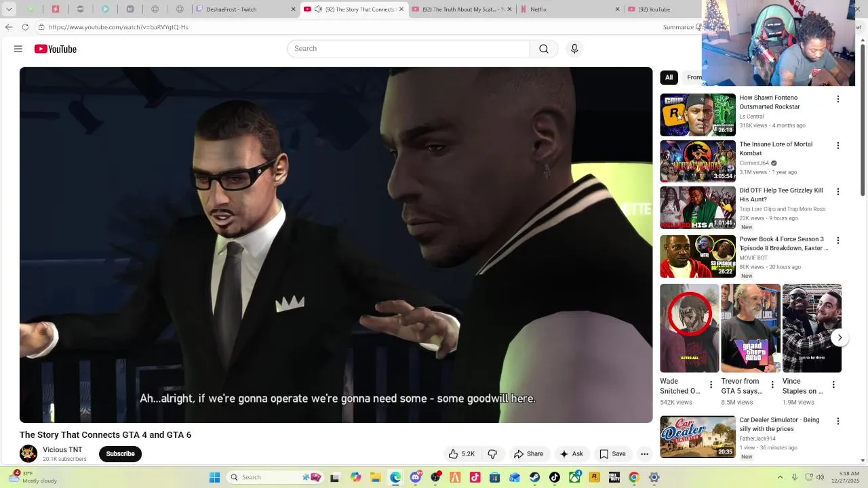Click the taskbar Search box
This screenshot has height=488, width=868.
(x=275, y=477)
